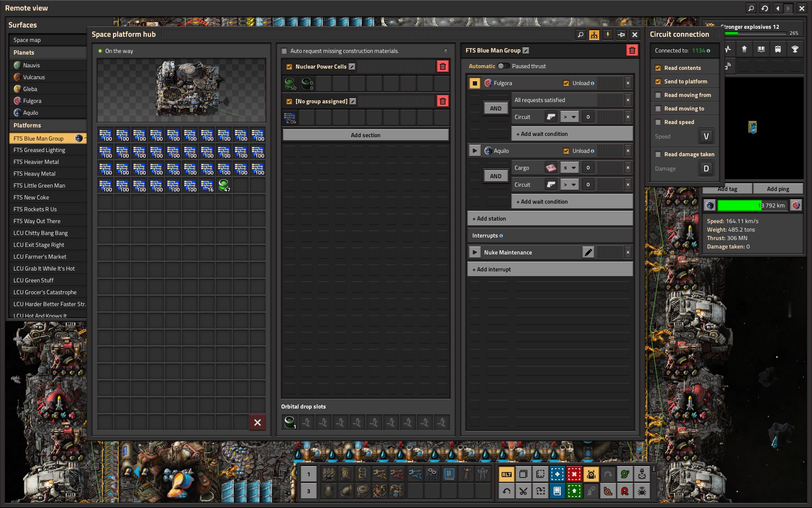The width and height of the screenshot is (812, 508).
Task: Uncheck Unload for Fulgora station
Action: 566,83
